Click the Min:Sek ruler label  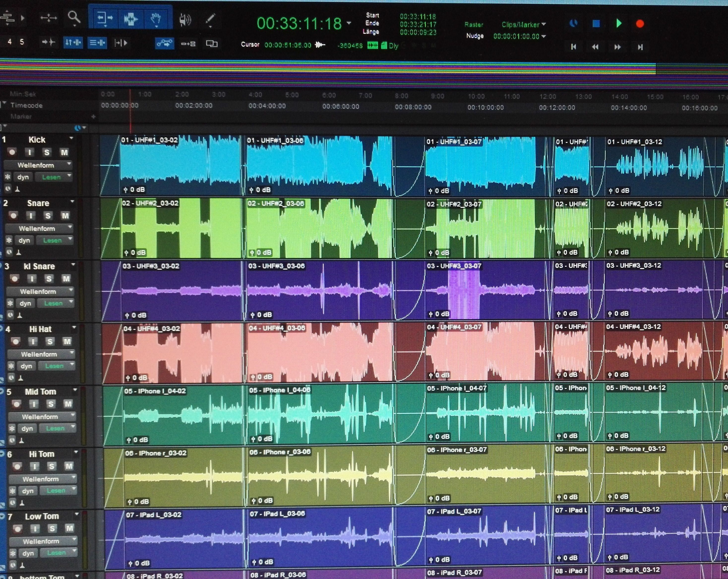23,94
